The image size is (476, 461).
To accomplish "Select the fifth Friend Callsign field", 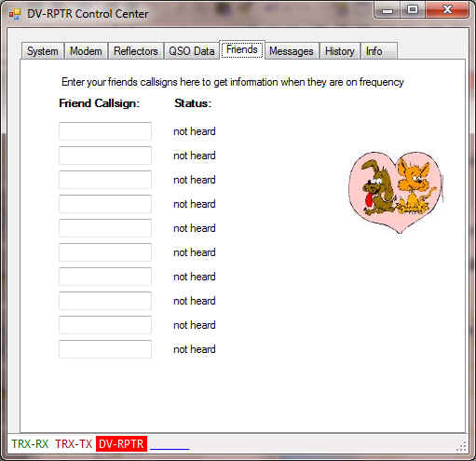I will click(x=105, y=228).
